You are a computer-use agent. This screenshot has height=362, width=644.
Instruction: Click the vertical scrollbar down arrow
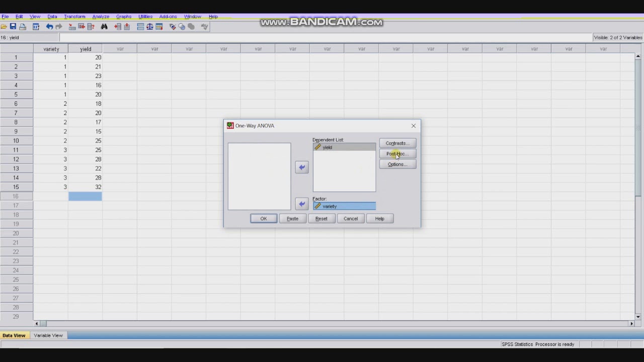pyautogui.click(x=638, y=317)
